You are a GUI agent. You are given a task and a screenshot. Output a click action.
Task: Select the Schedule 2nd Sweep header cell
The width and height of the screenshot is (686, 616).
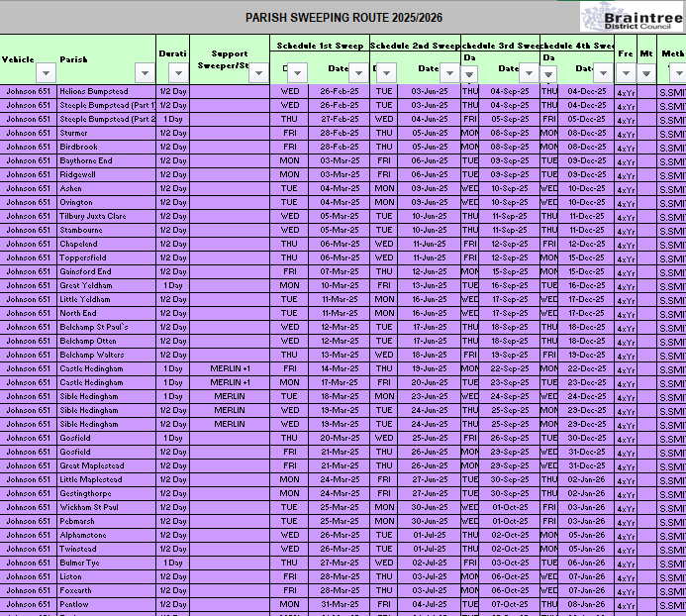tap(415, 46)
